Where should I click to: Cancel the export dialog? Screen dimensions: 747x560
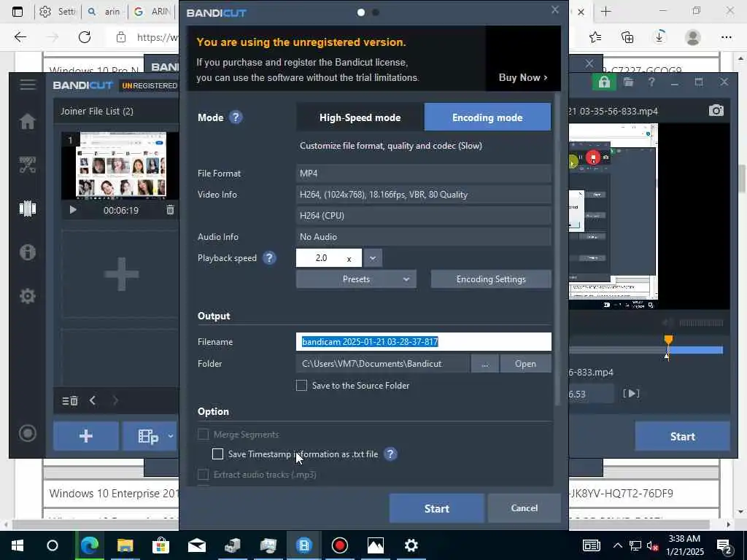point(524,508)
